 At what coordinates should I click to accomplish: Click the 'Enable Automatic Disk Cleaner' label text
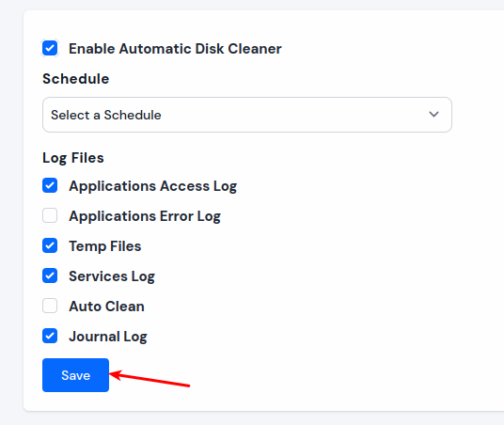click(175, 49)
